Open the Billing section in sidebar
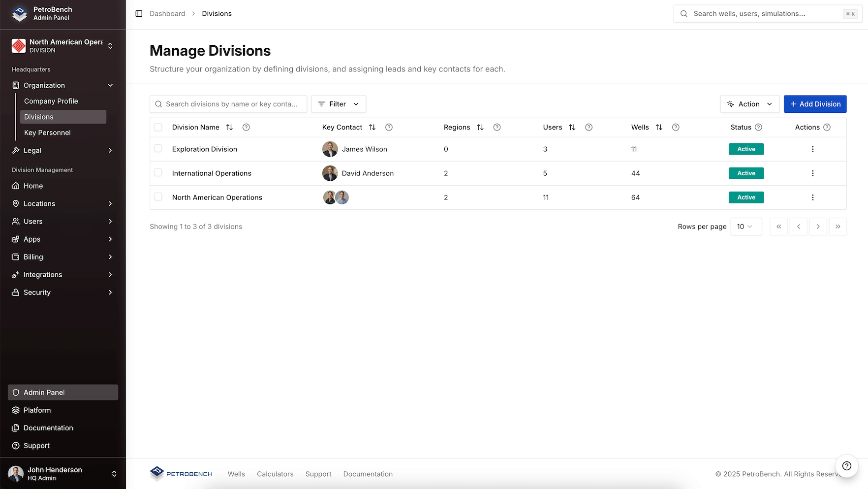 [33, 257]
